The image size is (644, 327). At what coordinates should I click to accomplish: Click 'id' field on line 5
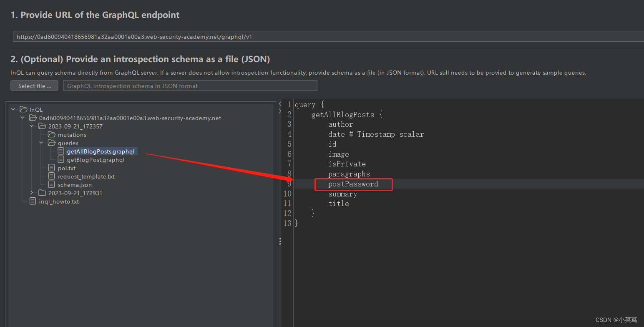pos(332,144)
